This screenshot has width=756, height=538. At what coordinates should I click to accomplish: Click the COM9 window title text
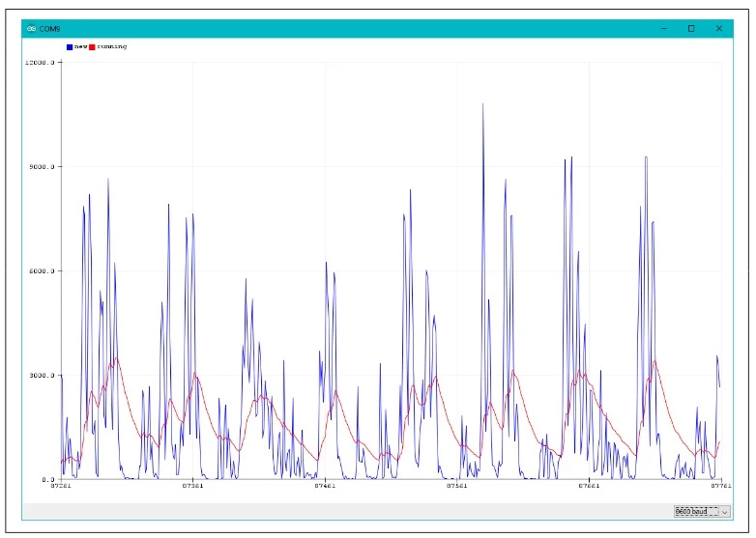(49, 29)
